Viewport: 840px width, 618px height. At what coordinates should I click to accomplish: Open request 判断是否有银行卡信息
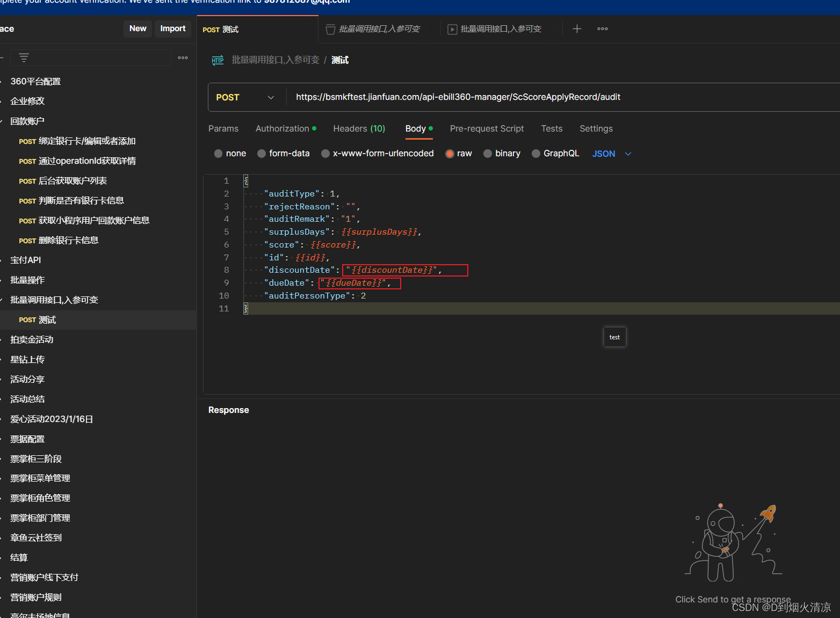pos(81,201)
